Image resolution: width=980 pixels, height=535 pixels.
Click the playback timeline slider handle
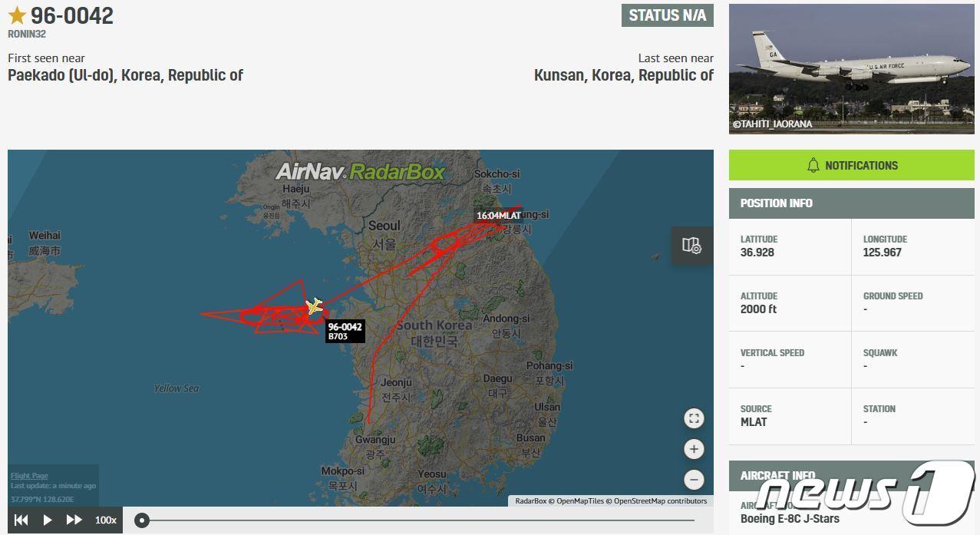tap(142, 520)
